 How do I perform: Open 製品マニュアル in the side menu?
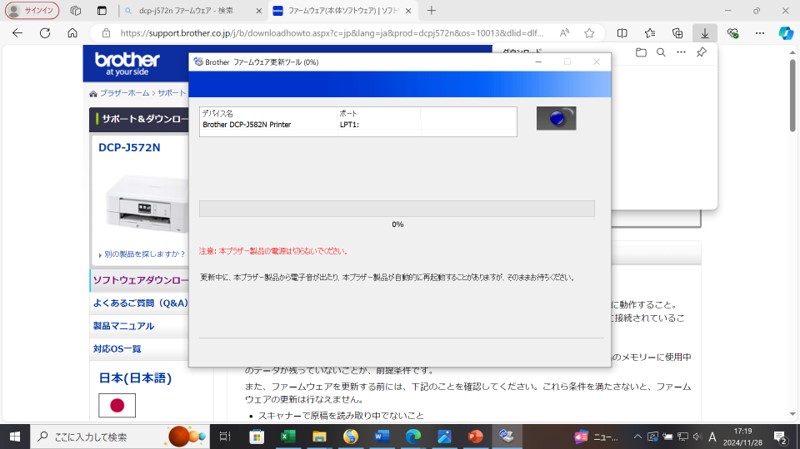pos(123,326)
